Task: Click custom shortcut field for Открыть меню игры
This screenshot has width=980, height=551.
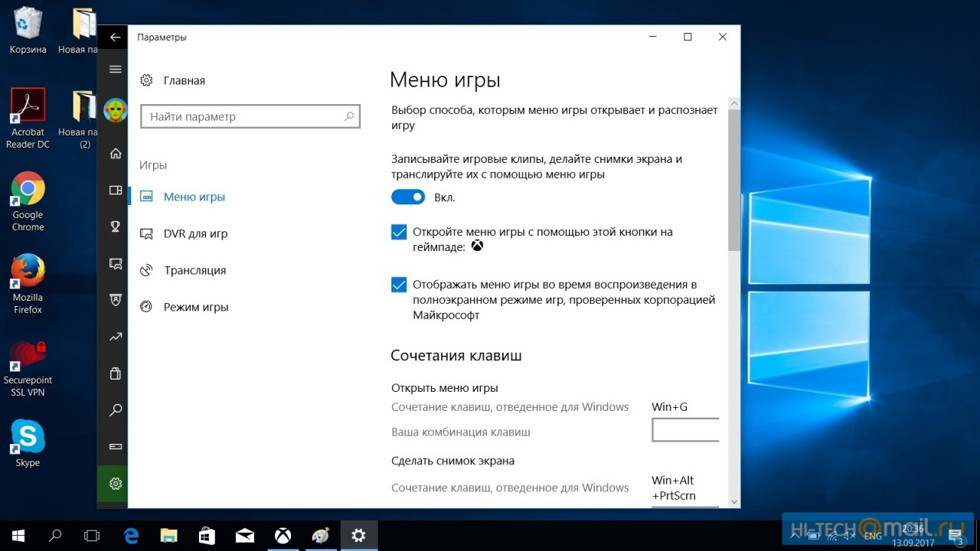Action: [685, 430]
